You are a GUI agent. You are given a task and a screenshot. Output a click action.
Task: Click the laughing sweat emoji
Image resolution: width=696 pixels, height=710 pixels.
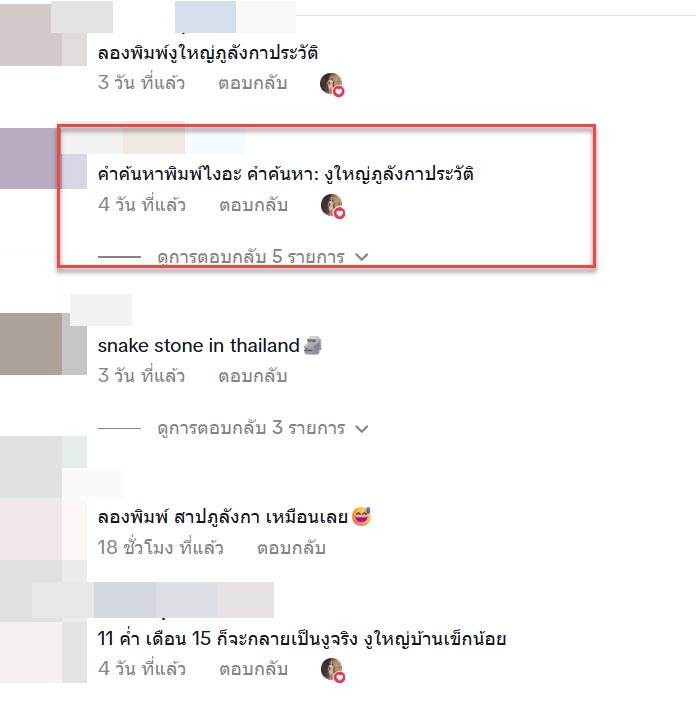pyautogui.click(x=361, y=516)
